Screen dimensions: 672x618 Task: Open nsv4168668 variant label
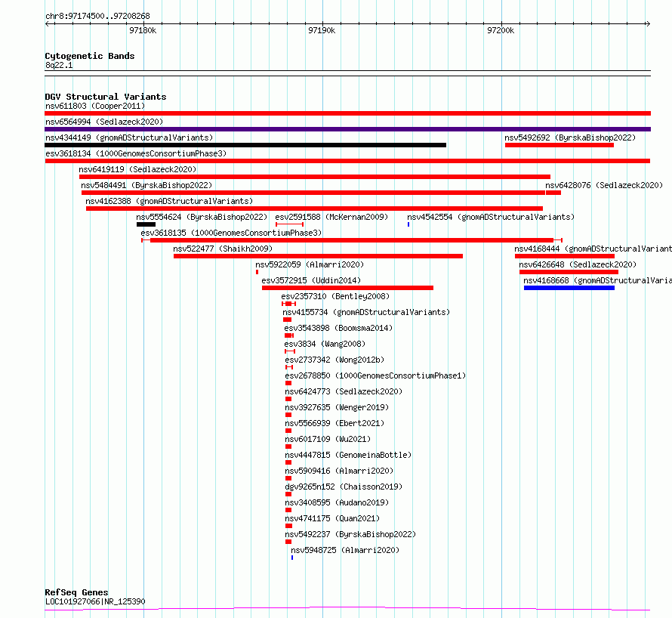click(x=597, y=280)
